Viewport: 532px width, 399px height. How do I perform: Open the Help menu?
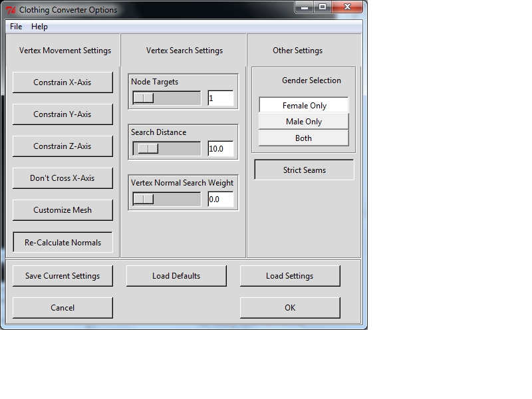[x=39, y=27]
